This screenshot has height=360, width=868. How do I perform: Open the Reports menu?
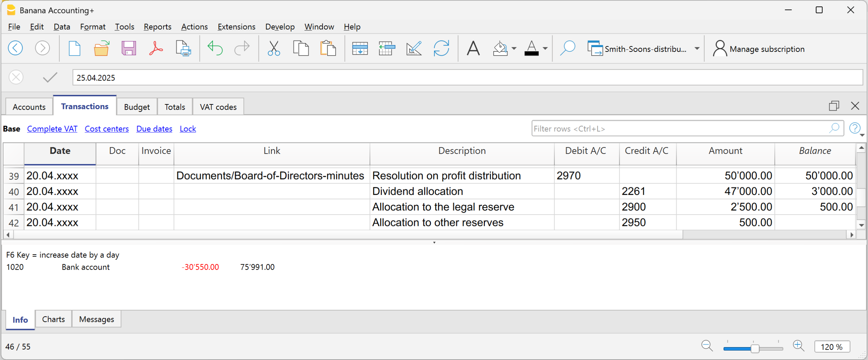[x=157, y=27]
